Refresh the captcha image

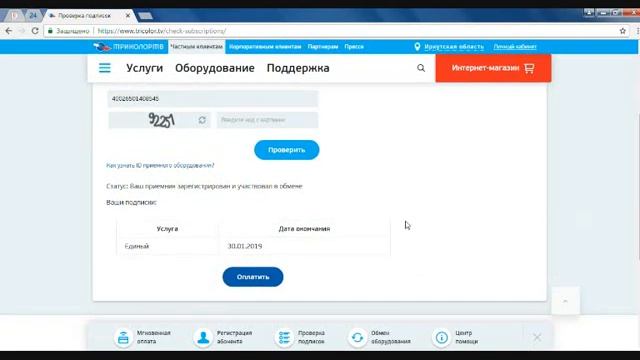202,120
